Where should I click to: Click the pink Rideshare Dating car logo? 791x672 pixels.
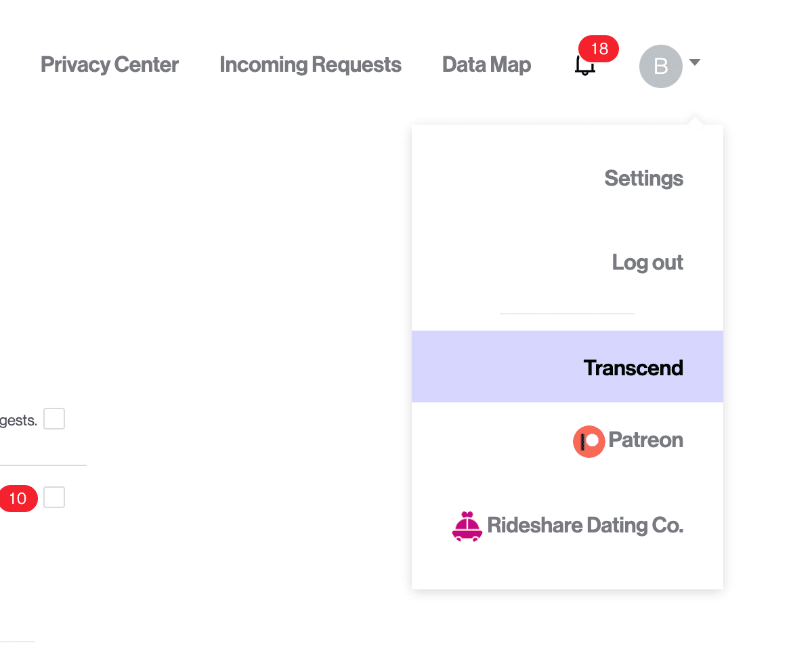[467, 526]
